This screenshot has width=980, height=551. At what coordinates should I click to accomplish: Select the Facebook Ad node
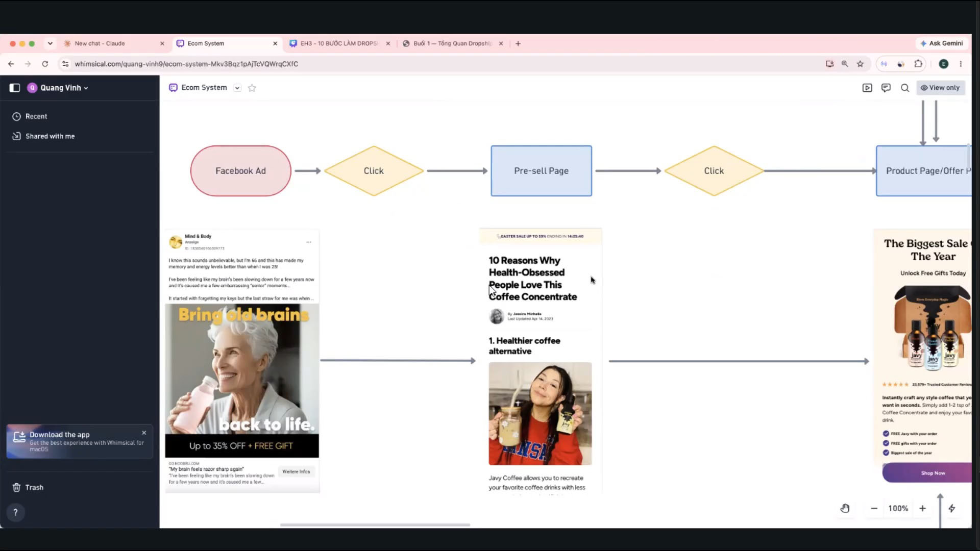pos(241,171)
